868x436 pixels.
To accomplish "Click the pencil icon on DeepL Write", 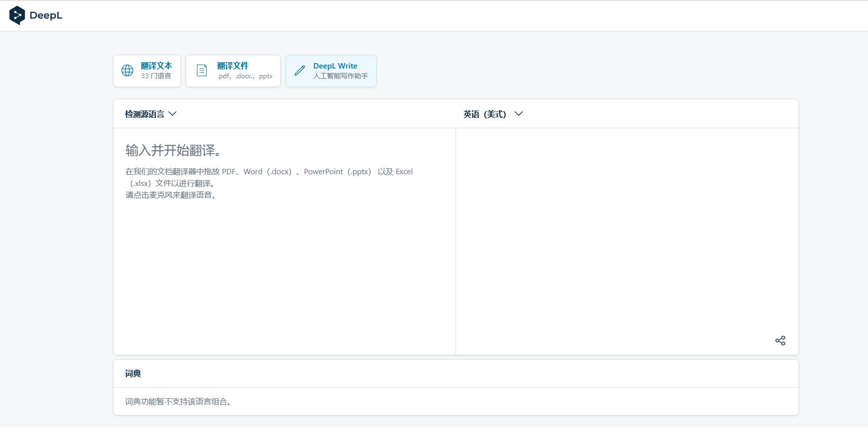I will 300,70.
